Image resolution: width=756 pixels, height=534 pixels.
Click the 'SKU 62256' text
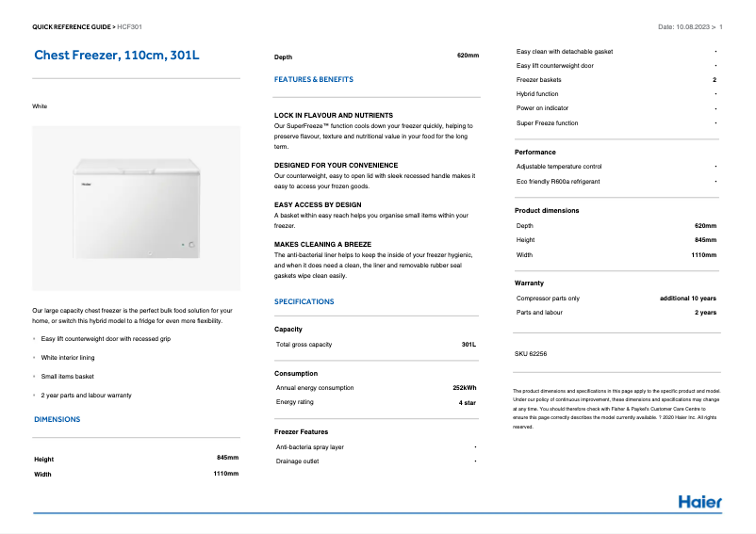click(531, 354)
